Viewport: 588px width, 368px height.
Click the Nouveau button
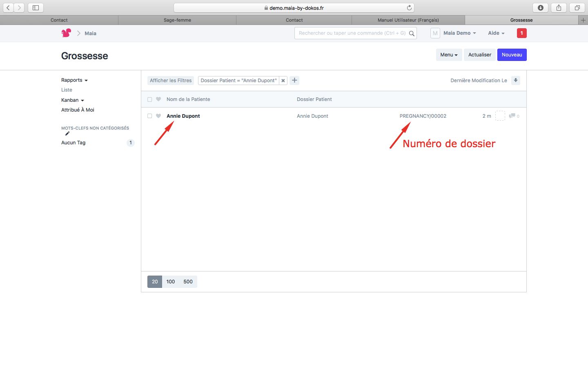tap(512, 55)
